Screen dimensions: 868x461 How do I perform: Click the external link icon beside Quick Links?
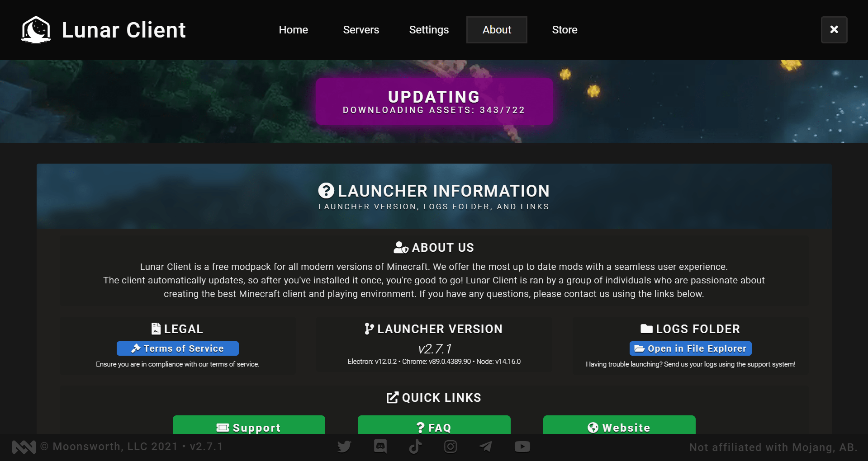(x=393, y=397)
